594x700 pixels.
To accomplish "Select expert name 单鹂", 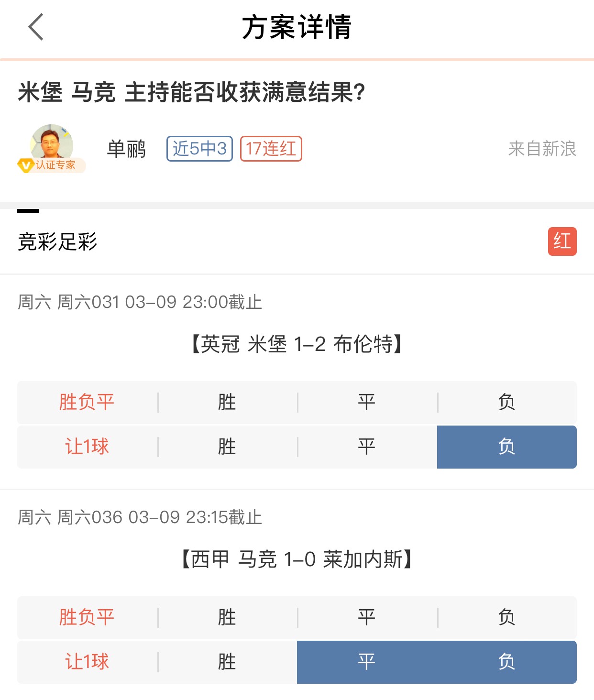I will click(126, 149).
